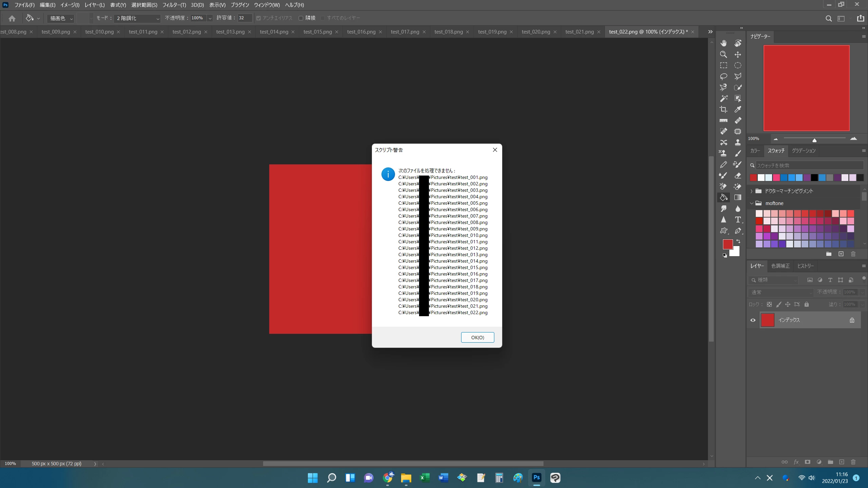Select the Zoom tool in toolbar
The image size is (868, 488).
pyautogui.click(x=723, y=54)
